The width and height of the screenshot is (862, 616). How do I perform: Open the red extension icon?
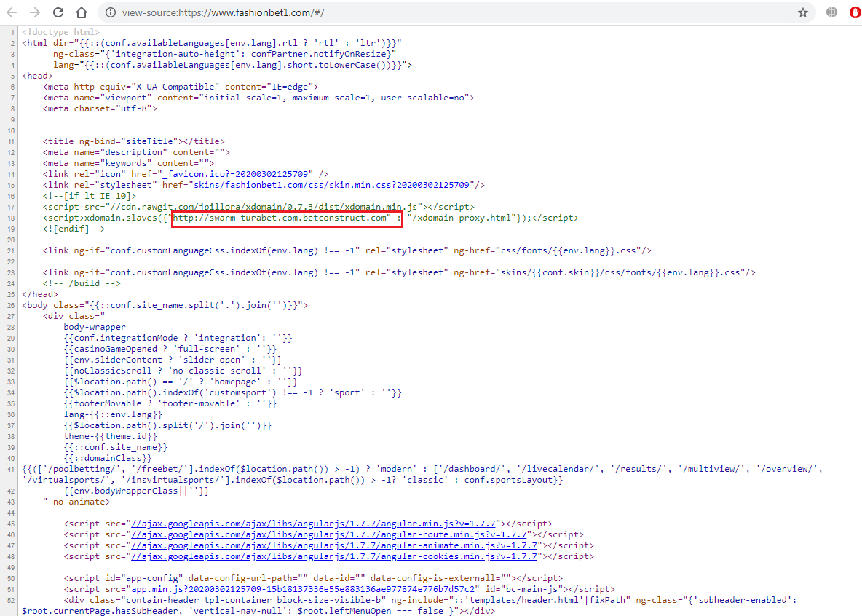[x=855, y=12]
